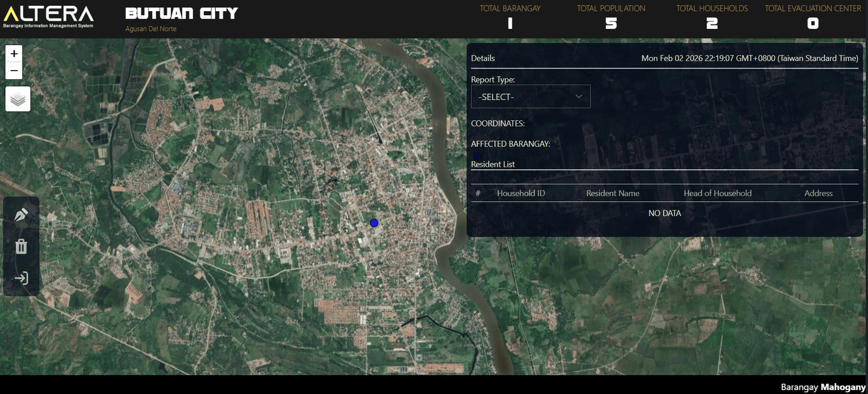Click the blue map marker

click(x=374, y=223)
